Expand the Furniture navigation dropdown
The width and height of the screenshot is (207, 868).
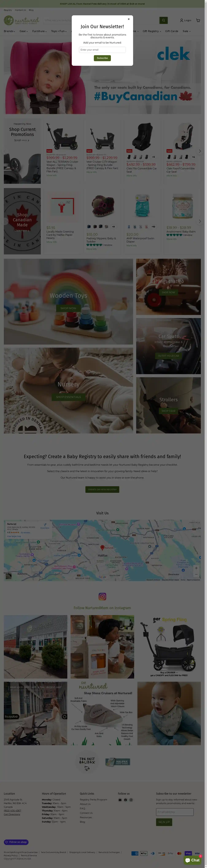[39, 31]
